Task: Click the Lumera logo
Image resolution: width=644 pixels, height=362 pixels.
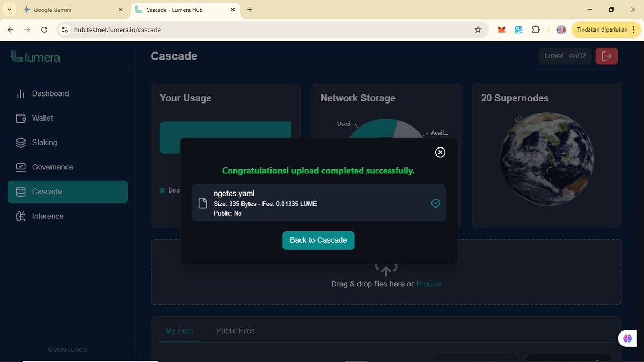Action: pyautogui.click(x=35, y=56)
